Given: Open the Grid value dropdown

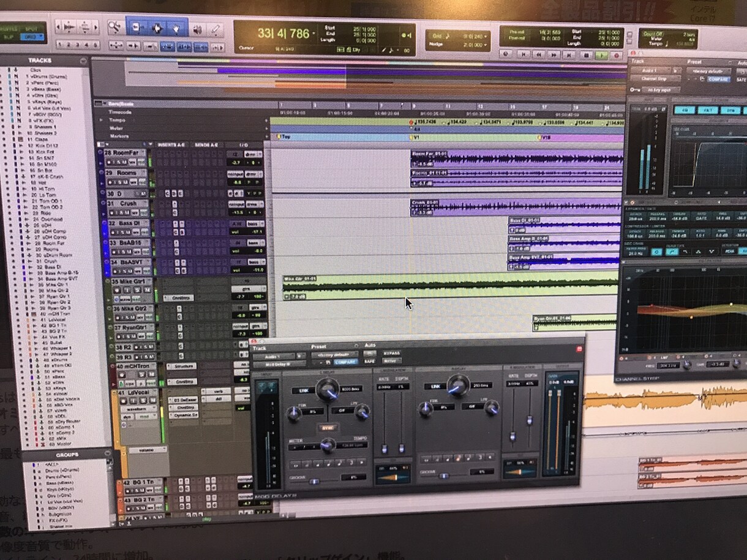Looking at the screenshot, I should pos(486,36).
